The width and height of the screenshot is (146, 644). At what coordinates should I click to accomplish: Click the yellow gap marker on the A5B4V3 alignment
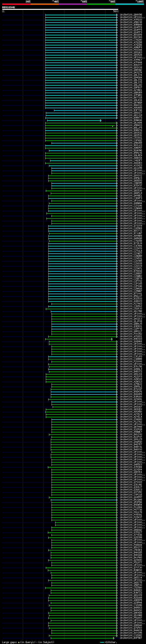[112, 126]
